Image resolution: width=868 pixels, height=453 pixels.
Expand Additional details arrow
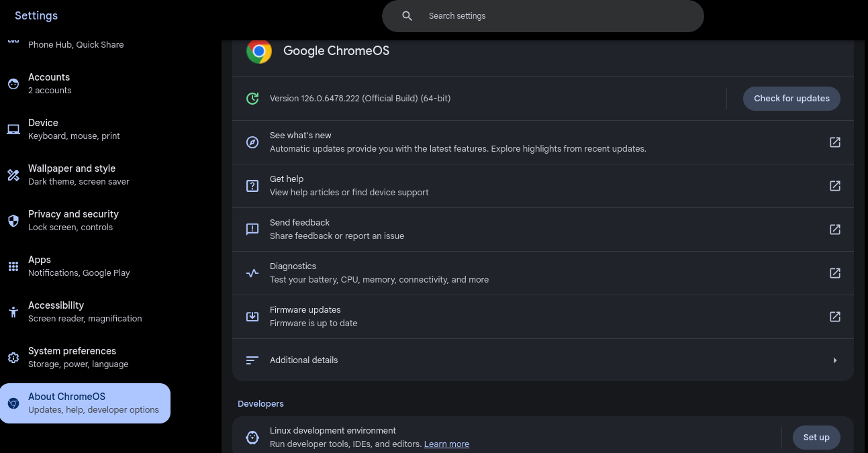tap(835, 360)
